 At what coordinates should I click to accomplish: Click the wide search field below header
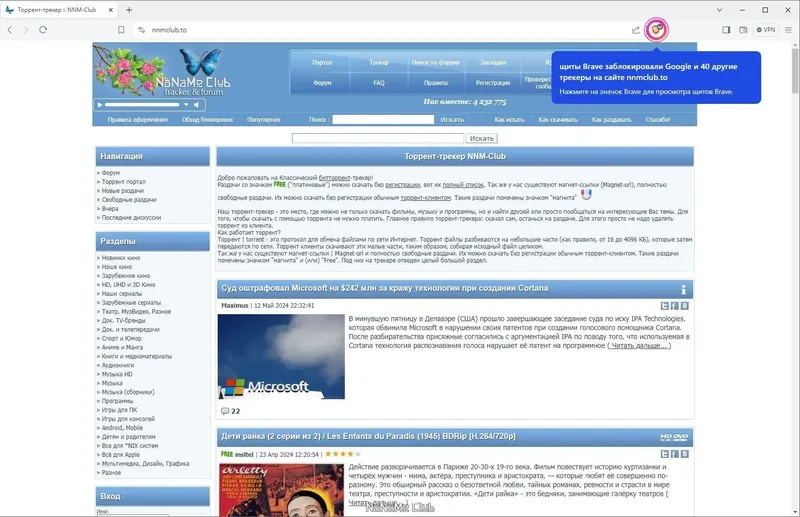378,138
